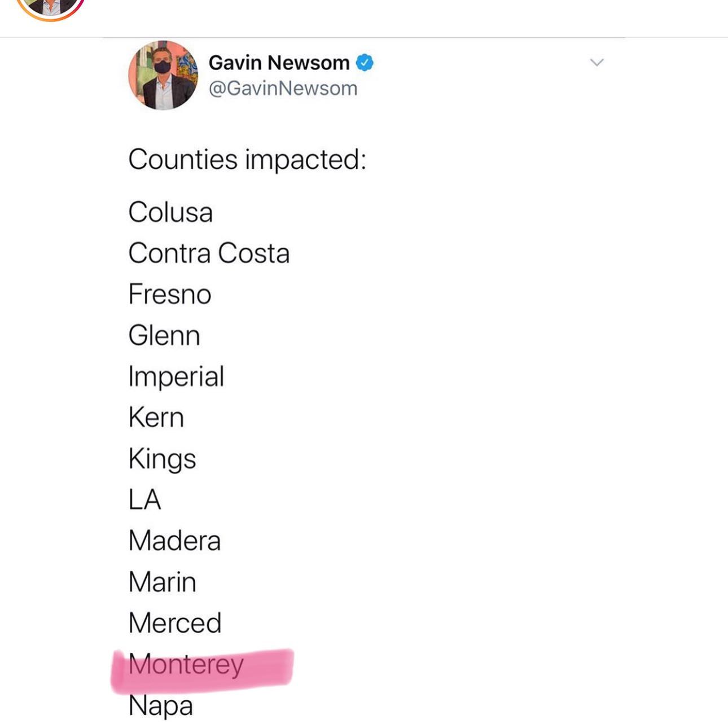Click the pink highlighted Monterey entry
This screenshot has width=728, height=728.
[186, 664]
